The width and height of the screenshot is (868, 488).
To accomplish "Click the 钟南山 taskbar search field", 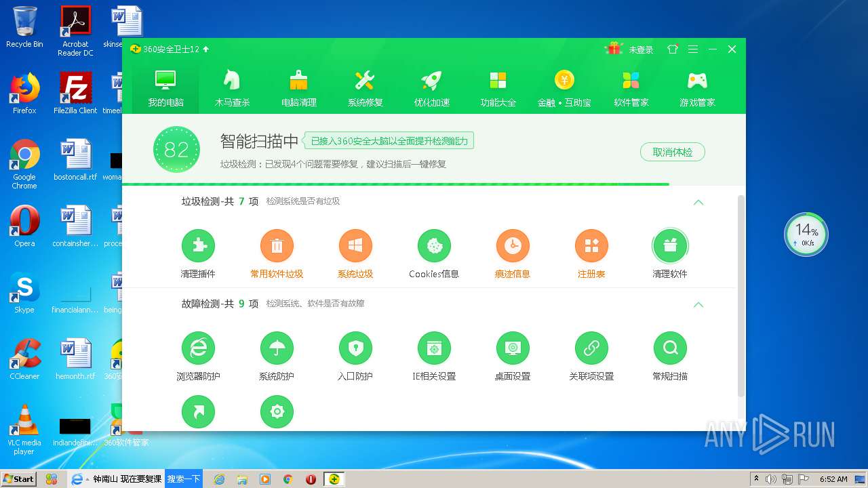I will click(127, 479).
